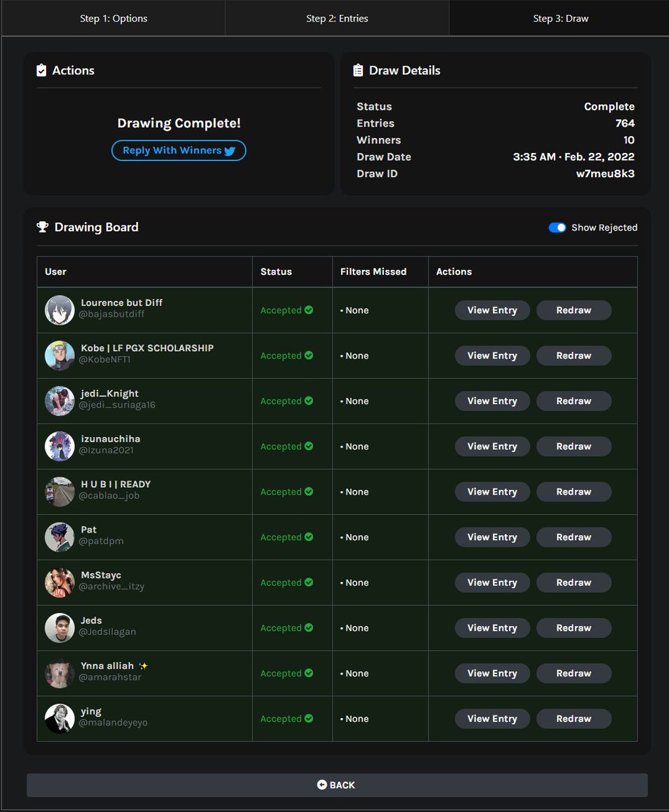This screenshot has width=669, height=812.
Task: Click Lourence but Diff avatar
Action: pos(60,310)
